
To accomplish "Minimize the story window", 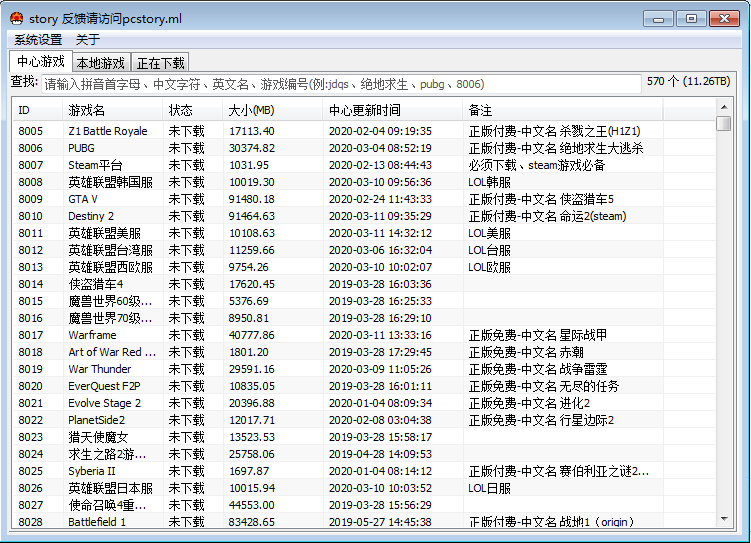I will coord(659,19).
